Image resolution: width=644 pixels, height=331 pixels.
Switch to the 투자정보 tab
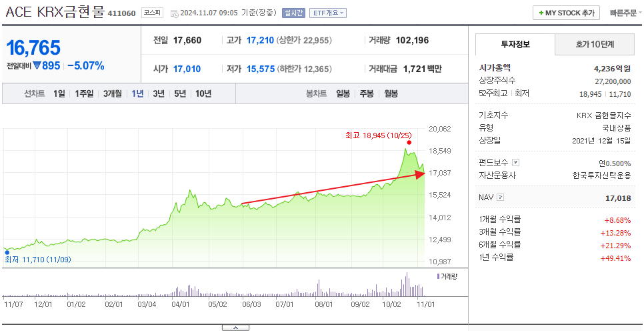[515, 45]
